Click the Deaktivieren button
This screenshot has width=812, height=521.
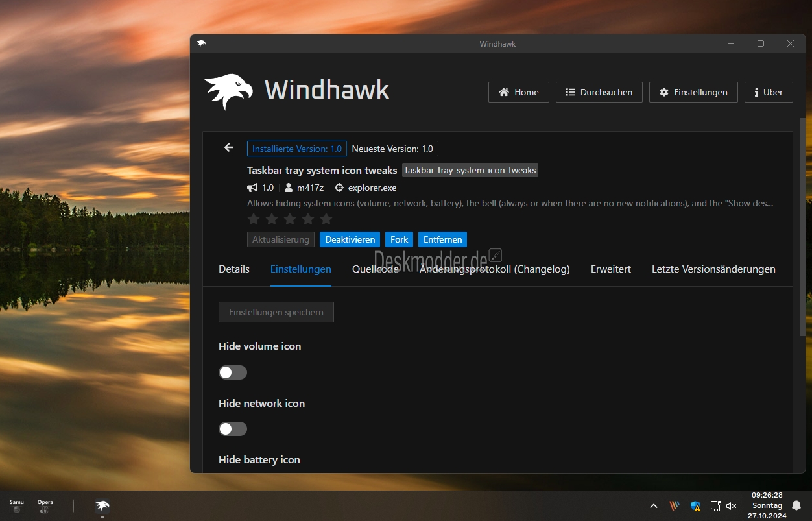[350, 239]
